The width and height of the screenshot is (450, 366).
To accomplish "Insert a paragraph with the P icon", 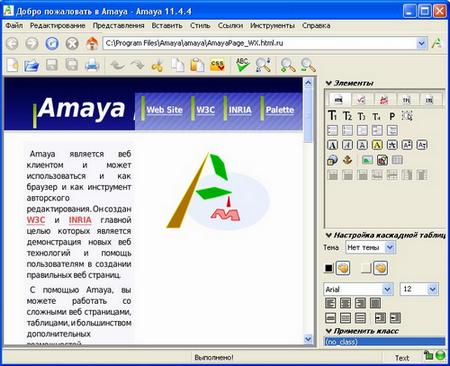I will pos(392,116).
